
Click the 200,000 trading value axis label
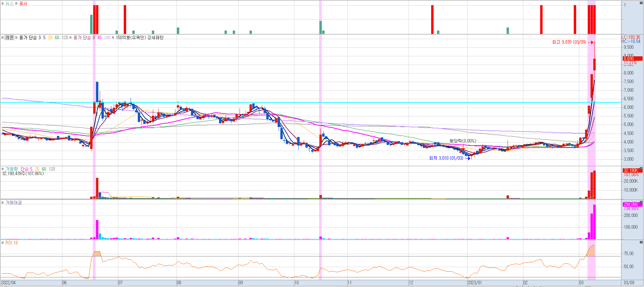631,216
